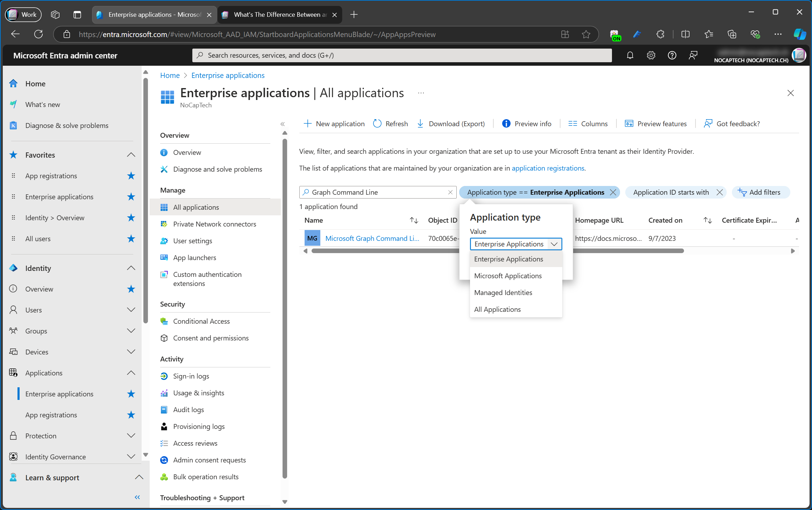Click the Browser essentials heart icon
The height and width of the screenshot is (510, 812).
pos(755,34)
